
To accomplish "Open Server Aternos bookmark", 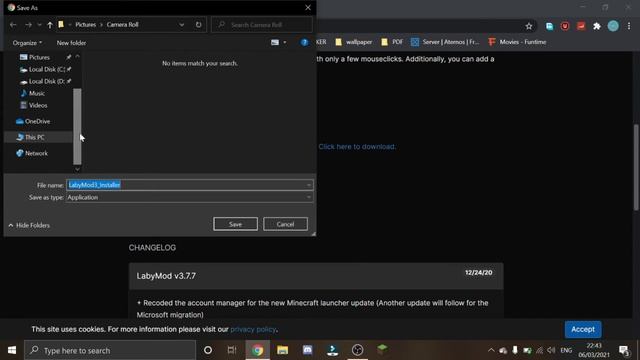I will tap(445, 42).
